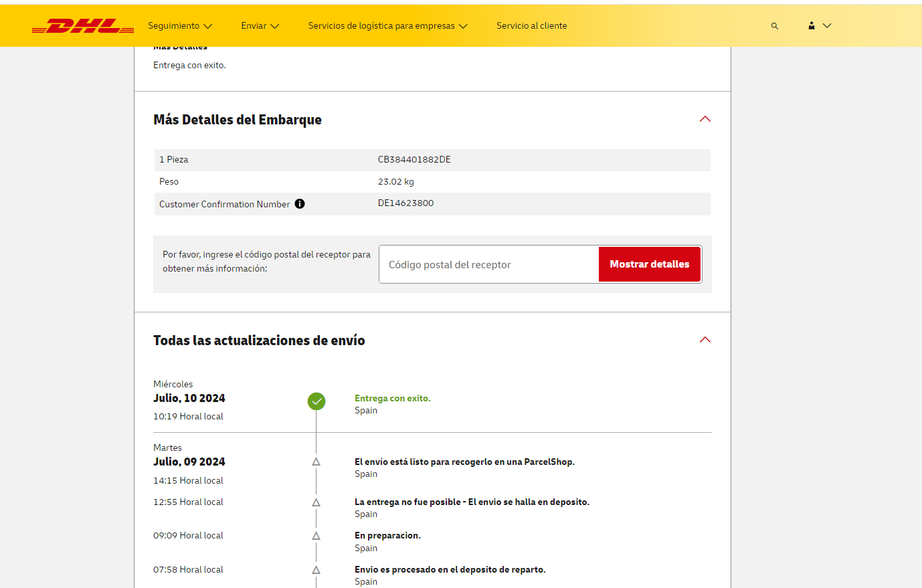Collapse the Más Detalles del Embarque section

coord(705,119)
